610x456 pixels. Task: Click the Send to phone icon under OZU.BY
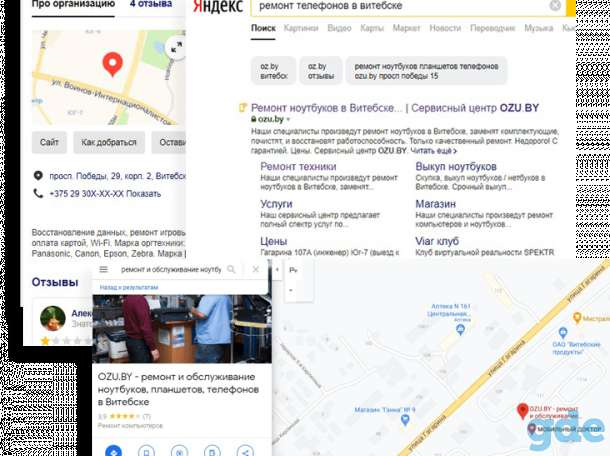(212, 451)
